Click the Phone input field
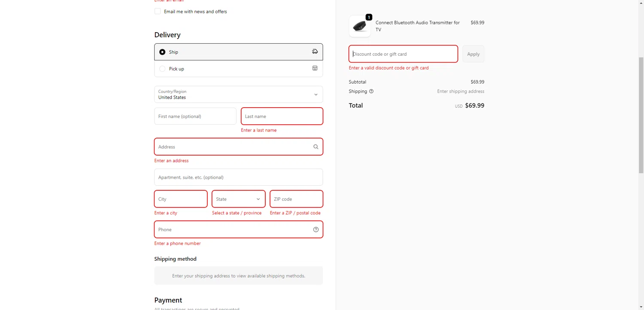 [x=238, y=229]
